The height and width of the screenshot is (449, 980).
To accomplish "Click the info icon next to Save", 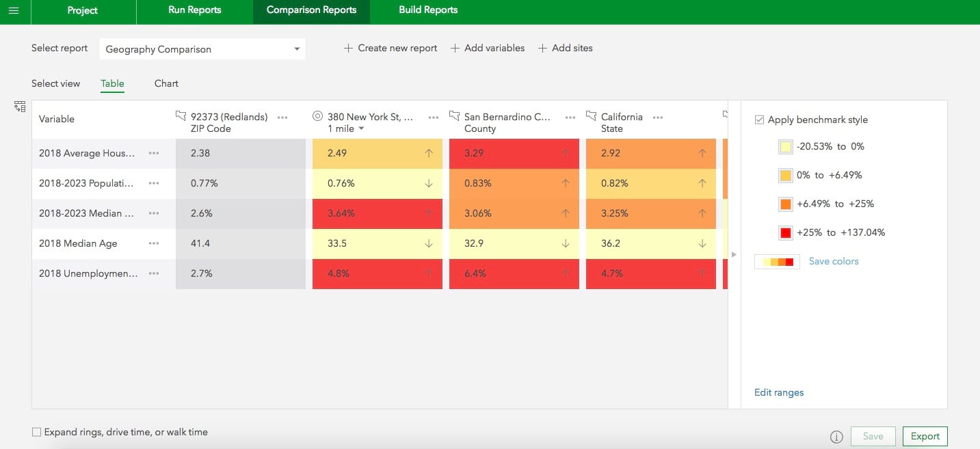I will point(836,437).
